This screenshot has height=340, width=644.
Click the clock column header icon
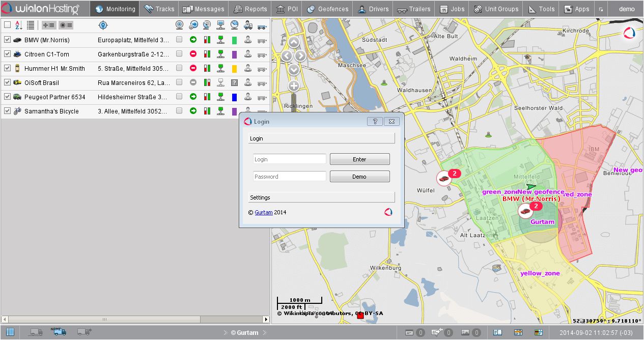234,25
